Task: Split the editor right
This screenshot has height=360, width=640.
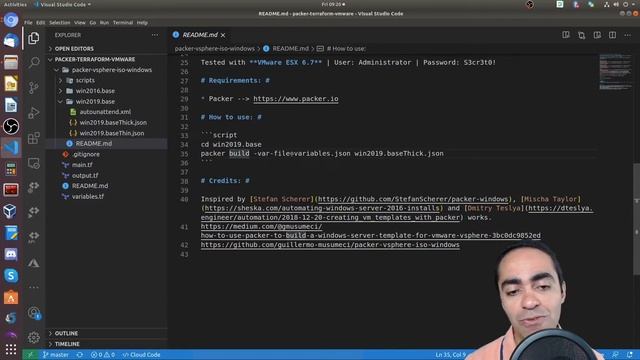Action: 612,35
